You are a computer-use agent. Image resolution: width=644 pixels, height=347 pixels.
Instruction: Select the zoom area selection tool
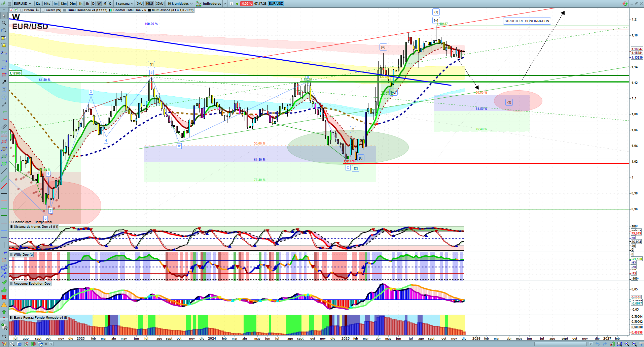(x=4, y=30)
